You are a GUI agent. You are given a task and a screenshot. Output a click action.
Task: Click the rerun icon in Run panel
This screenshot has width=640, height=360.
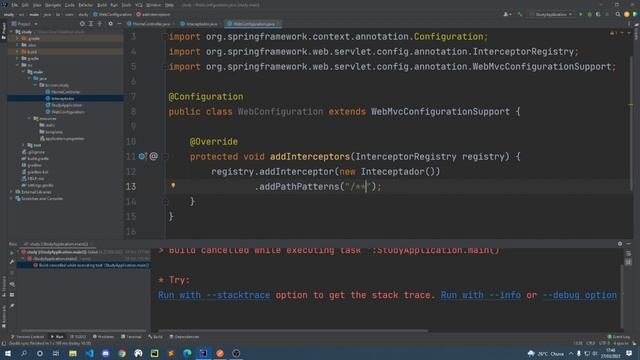pos(12,252)
